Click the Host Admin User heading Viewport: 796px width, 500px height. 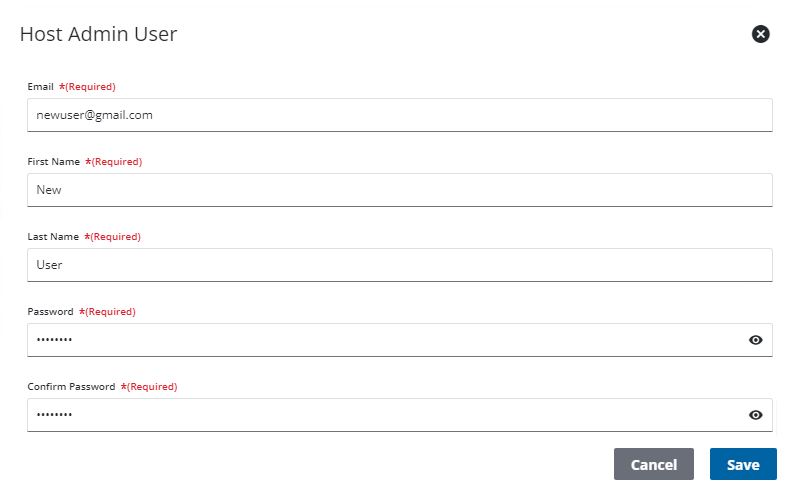tap(98, 34)
